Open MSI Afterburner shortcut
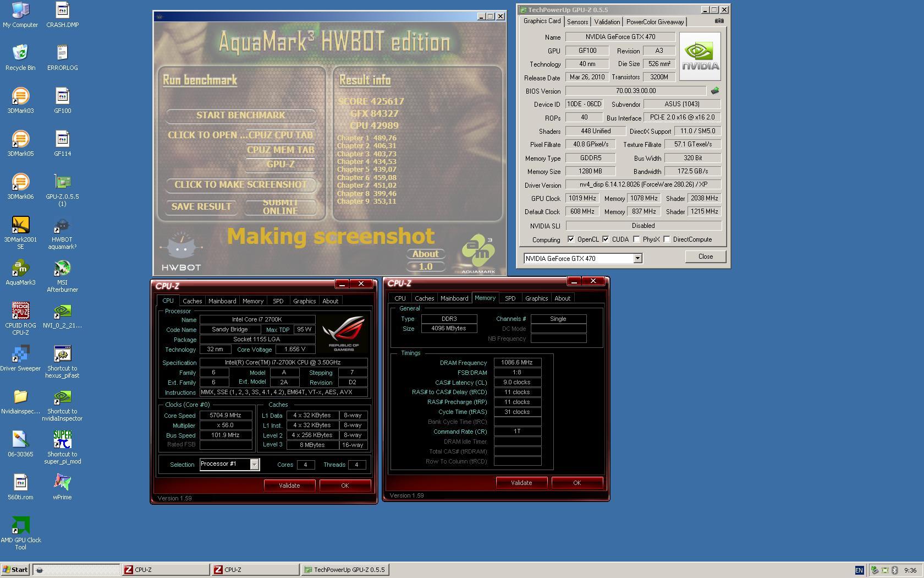Viewport: 924px width, 578px height. point(62,276)
